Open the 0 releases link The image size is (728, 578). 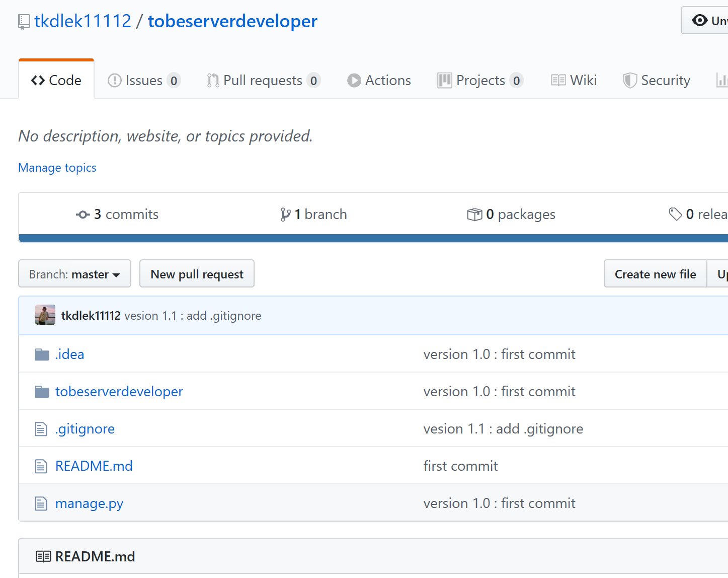[x=698, y=214]
